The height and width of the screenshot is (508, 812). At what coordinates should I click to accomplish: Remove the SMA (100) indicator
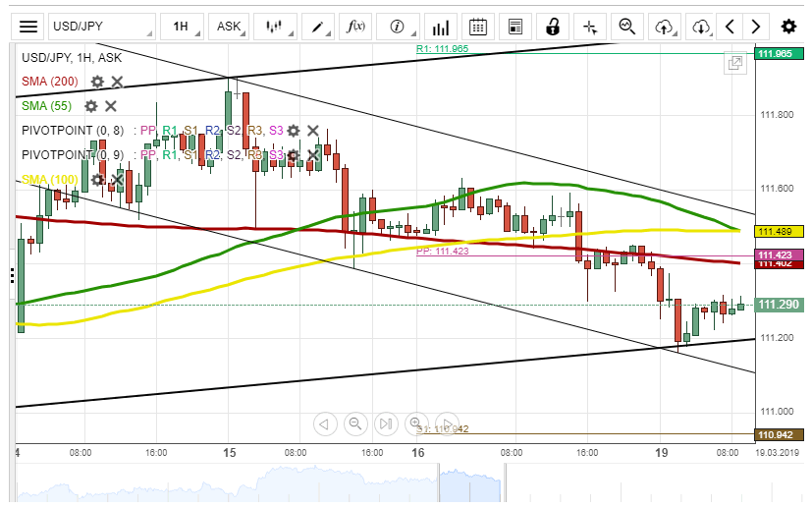coord(118,180)
